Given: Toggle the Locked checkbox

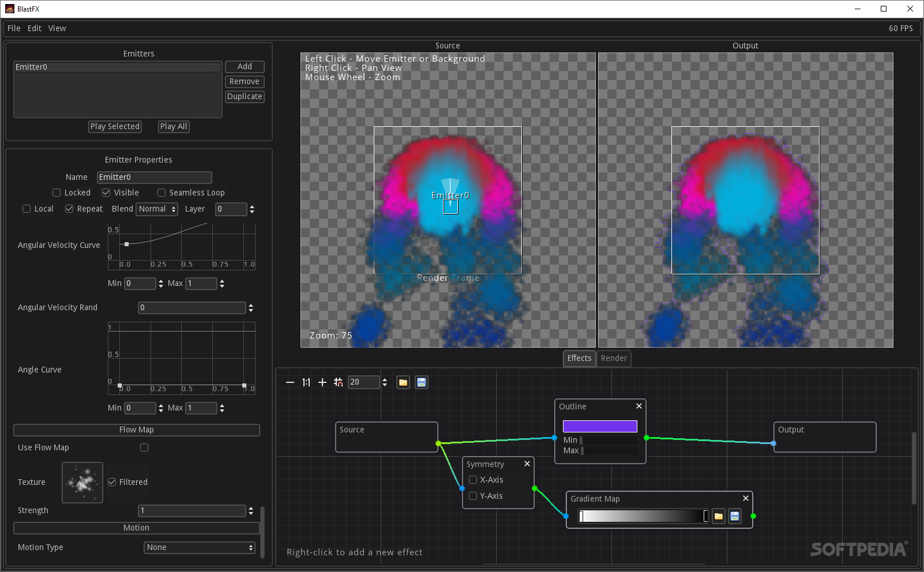Looking at the screenshot, I should click(x=57, y=193).
